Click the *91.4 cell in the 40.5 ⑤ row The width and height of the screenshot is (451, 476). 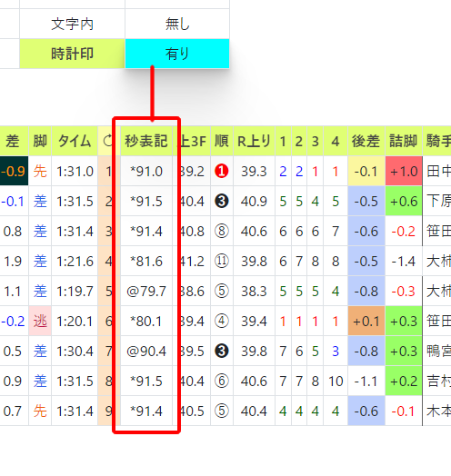click(146, 412)
